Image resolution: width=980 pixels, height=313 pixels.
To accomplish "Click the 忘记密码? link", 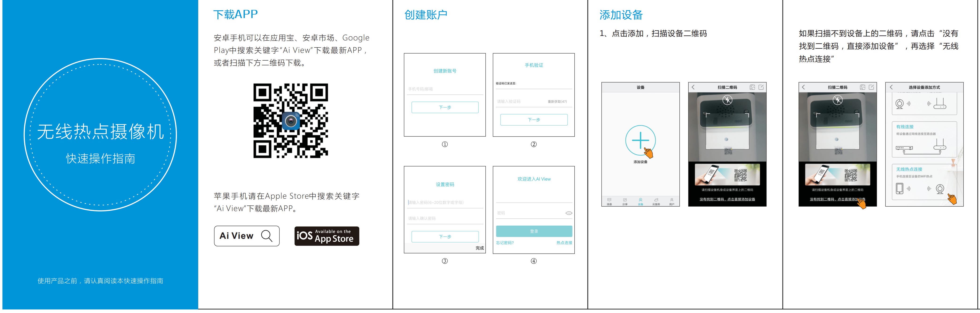I will tap(505, 243).
